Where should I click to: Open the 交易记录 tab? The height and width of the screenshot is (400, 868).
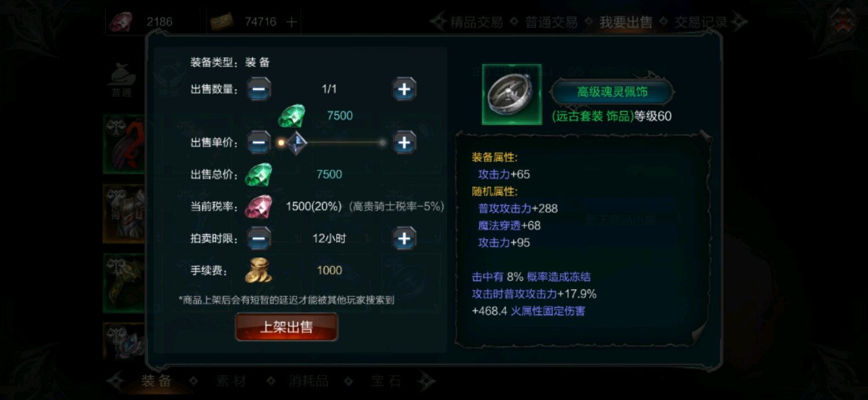point(700,23)
